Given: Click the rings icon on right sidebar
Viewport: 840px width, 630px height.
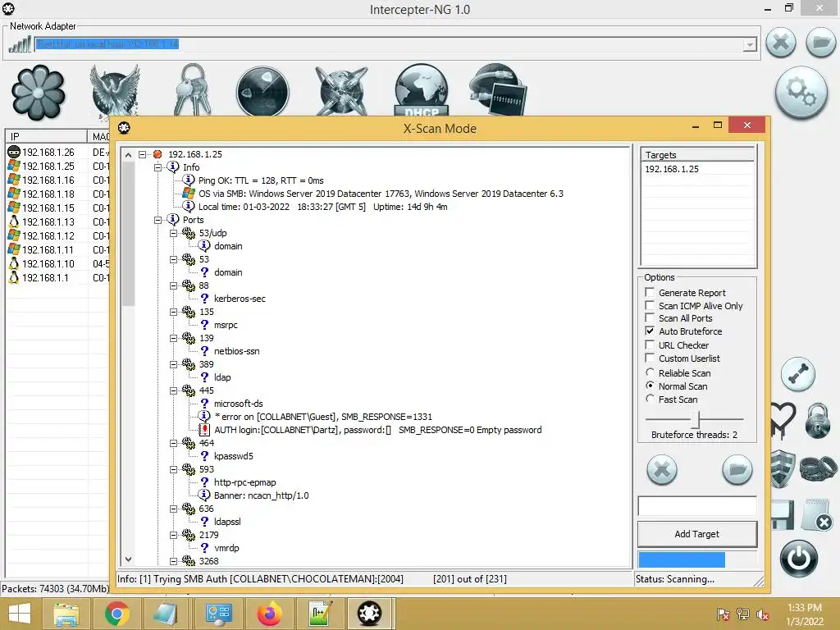Looking at the screenshot, I should [x=818, y=468].
